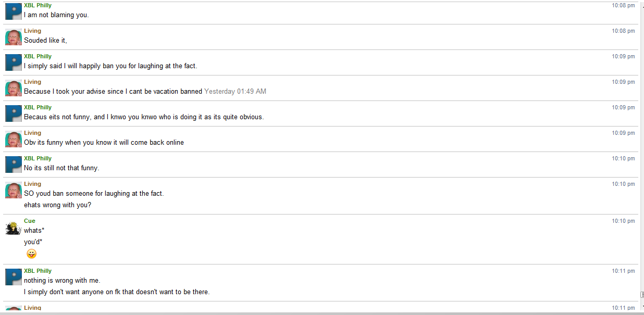Open Cue's dark character avatar
Viewport: 644px width, 315px height.
(14, 228)
